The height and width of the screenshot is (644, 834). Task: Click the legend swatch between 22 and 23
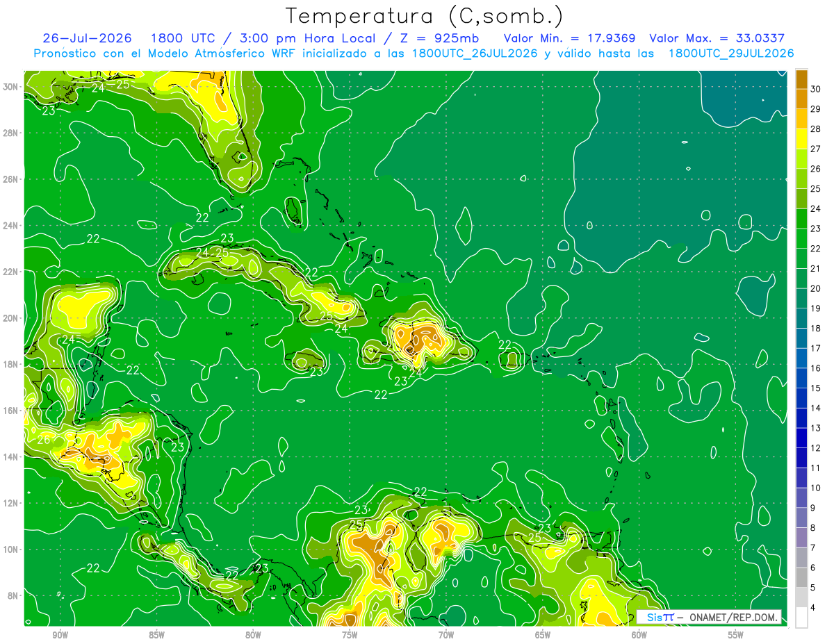click(801, 238)
